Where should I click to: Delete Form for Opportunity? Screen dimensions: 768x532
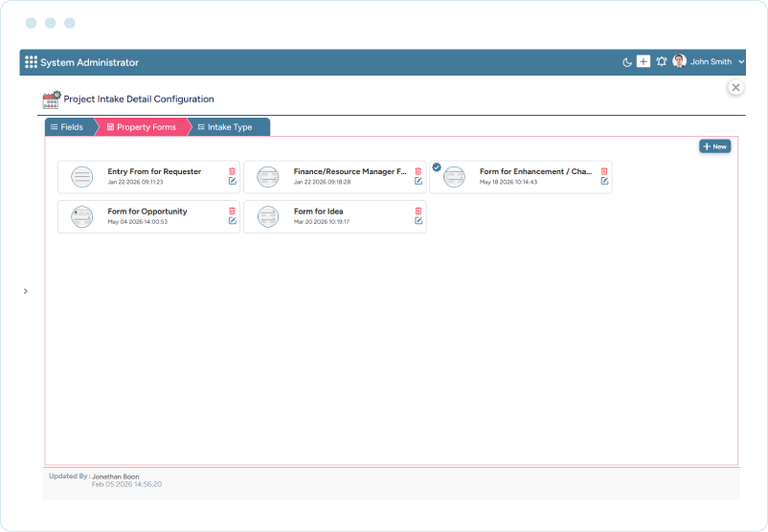[x=232, y=211]
